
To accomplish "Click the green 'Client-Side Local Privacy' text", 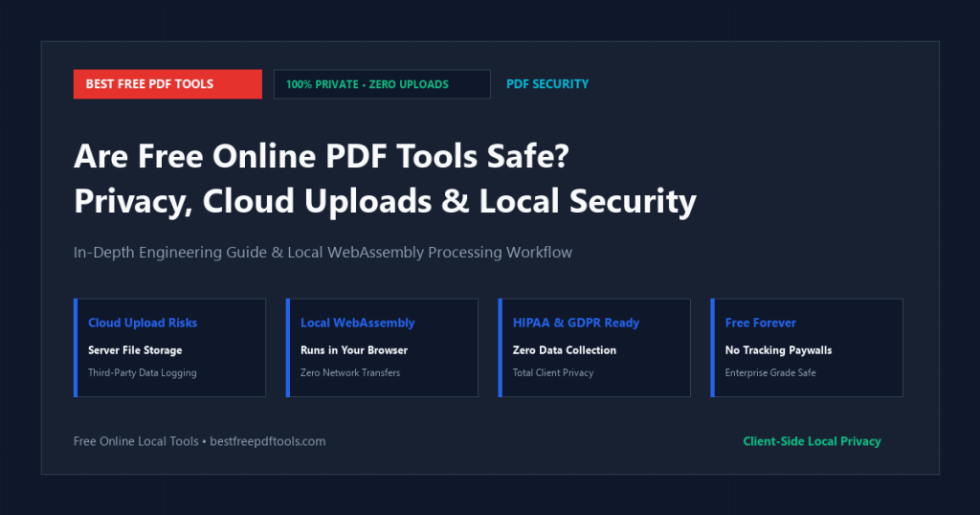I will click(x=812, y=441).
